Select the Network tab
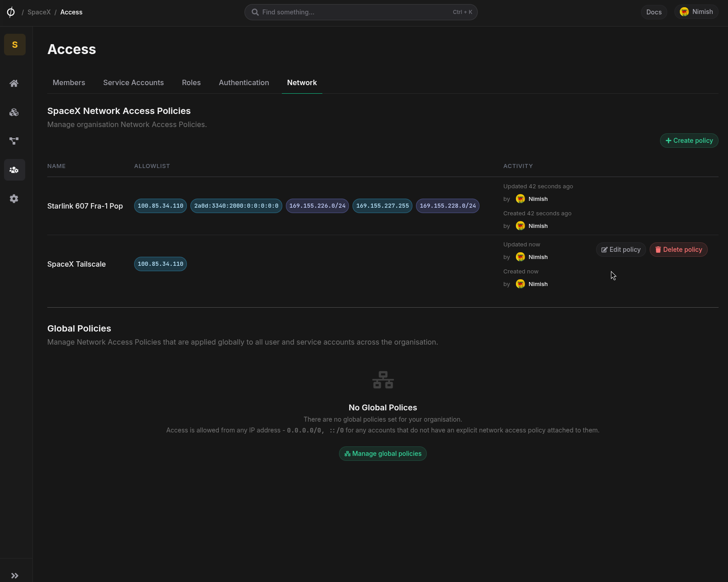728x582 pixels. [x=302, y=82]
